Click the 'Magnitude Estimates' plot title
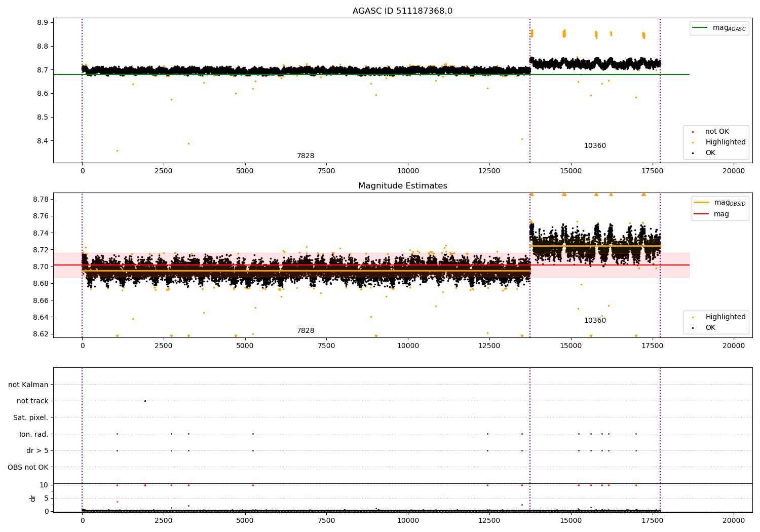The height and width of the screenshot is (532, 760). (402, 186)
